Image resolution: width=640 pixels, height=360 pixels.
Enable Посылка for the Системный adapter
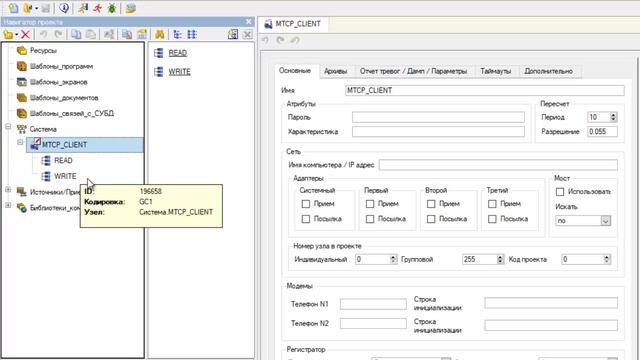(306, 219)
